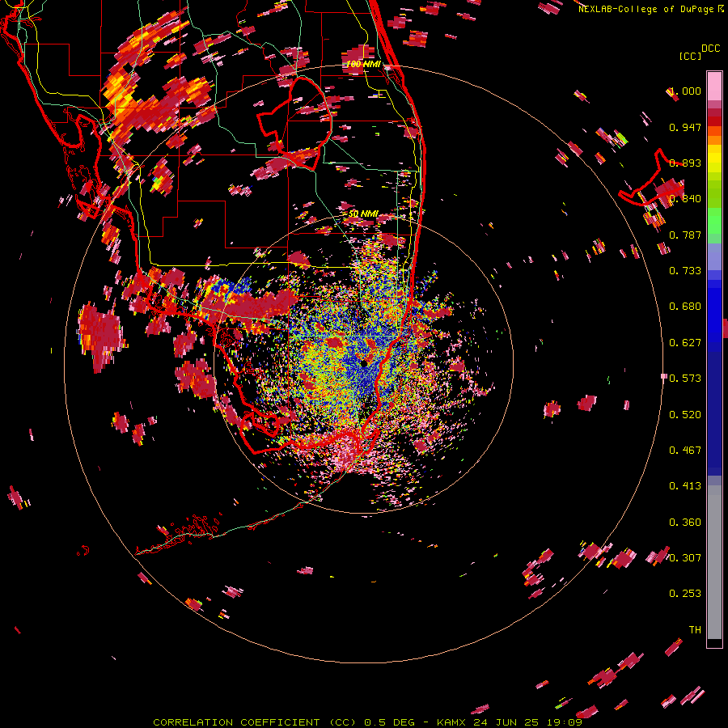728x728 pixels.
Task: Click the 19:09 time stamp
Action: pyautogui.click(x=564, y=722)
